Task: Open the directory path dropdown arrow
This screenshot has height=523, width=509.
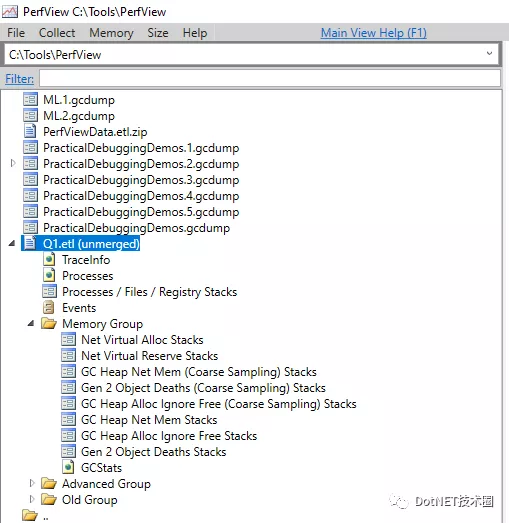Action: [x=489, y=53]
